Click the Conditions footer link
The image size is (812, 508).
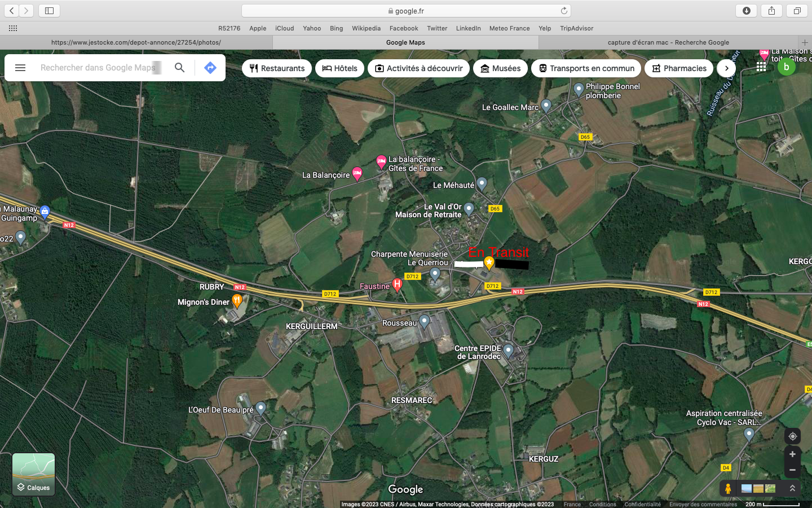(602, 505)
